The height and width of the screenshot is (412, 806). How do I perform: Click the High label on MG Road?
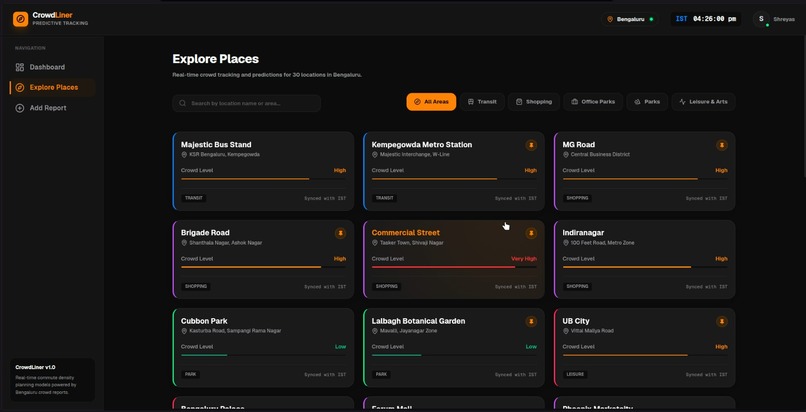(x=721, y=171)
